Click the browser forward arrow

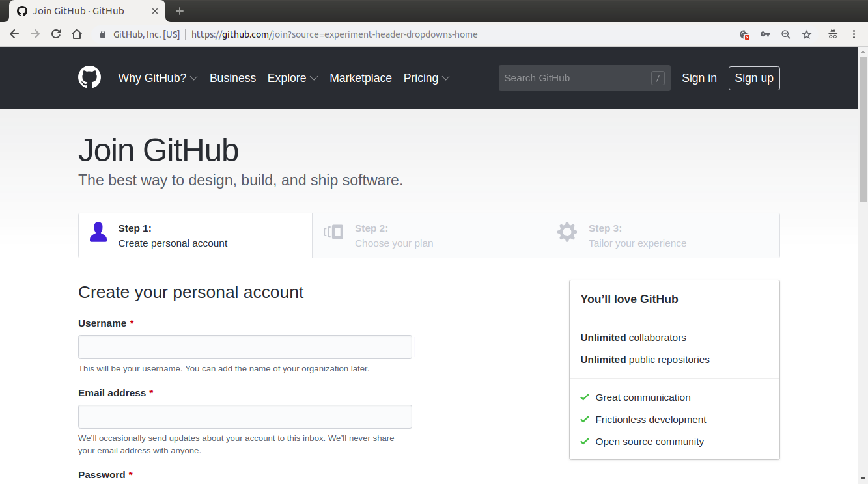coord(35,34)
